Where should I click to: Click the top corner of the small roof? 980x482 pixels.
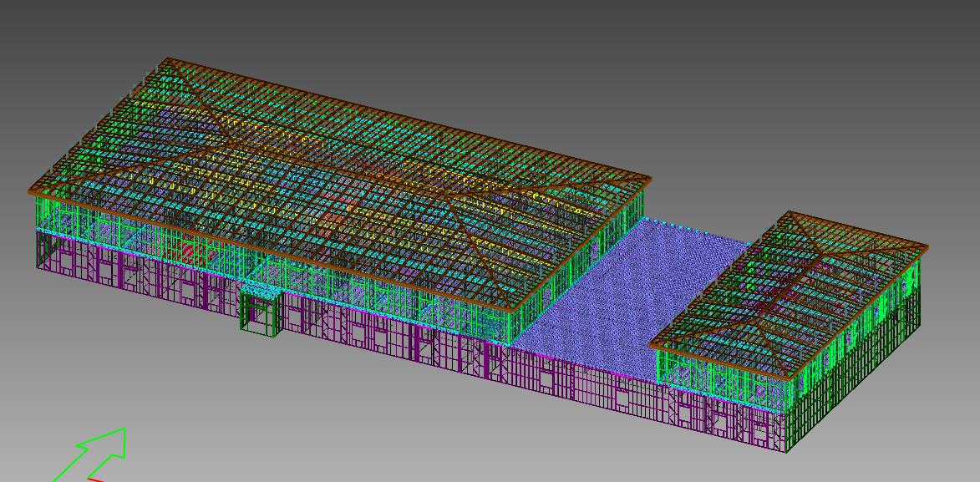tap(789, 213)
